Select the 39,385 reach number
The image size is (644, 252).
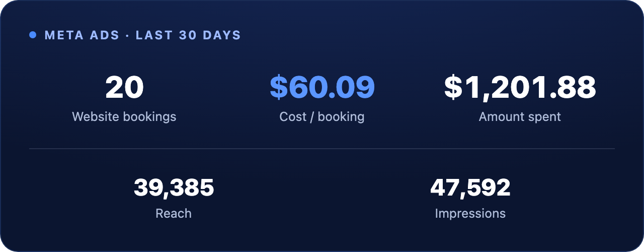[x=174, y=187]
